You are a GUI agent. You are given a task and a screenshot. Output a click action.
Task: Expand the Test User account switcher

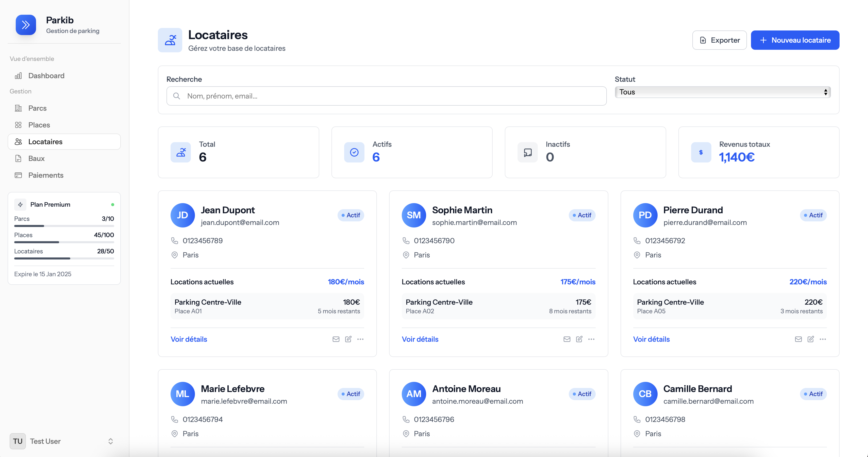(x=110, y=441)
